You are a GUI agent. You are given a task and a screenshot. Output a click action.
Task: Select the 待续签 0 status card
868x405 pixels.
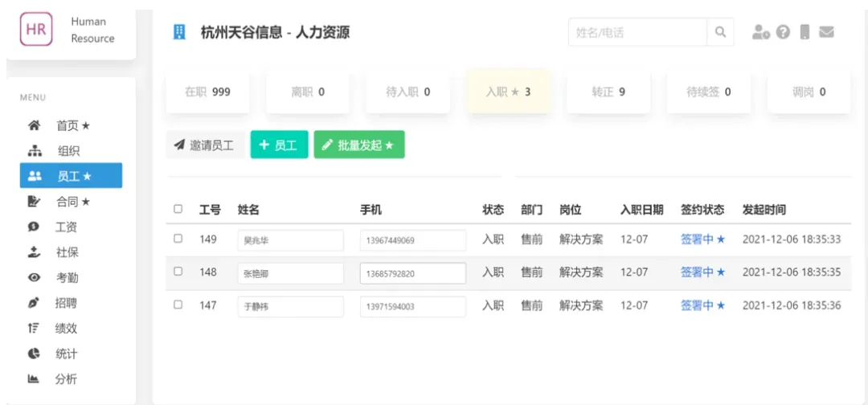[x=709, y=92]
